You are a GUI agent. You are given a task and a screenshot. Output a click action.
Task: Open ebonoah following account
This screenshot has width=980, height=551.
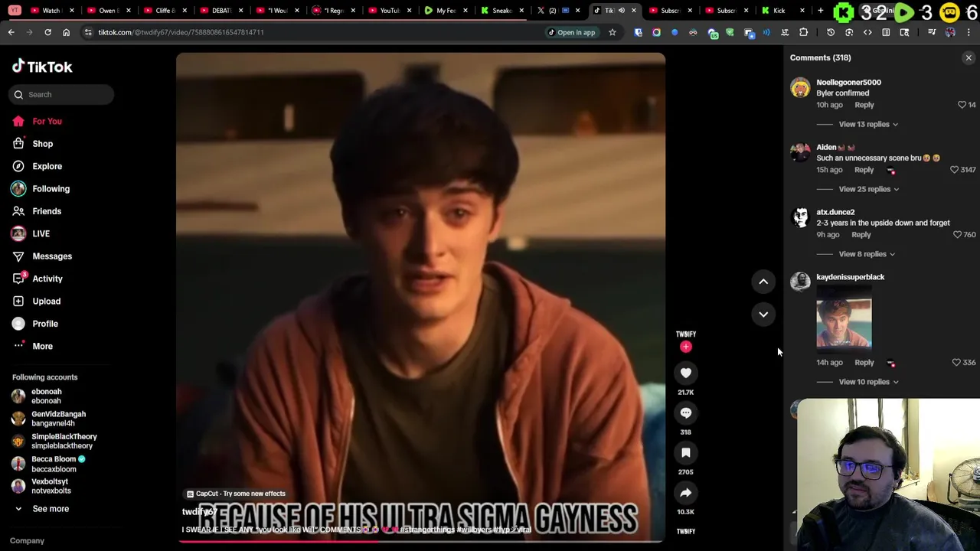tap(46, 396)
